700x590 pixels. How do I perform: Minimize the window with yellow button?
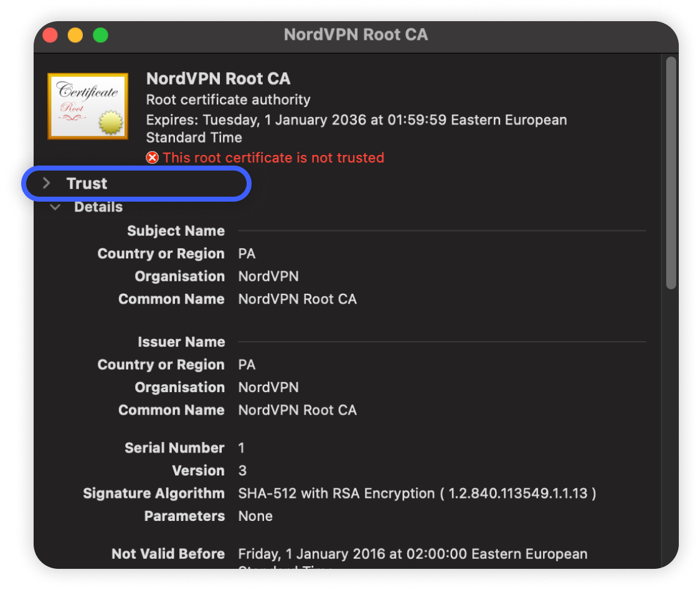pyautogui.click(x=75, y=35)
